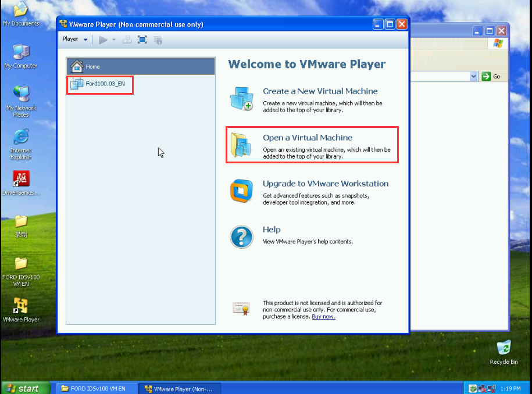Click the new virtual machine icon with plus
Viewport: 532px width, 394px height.
[x=241, y=98]
